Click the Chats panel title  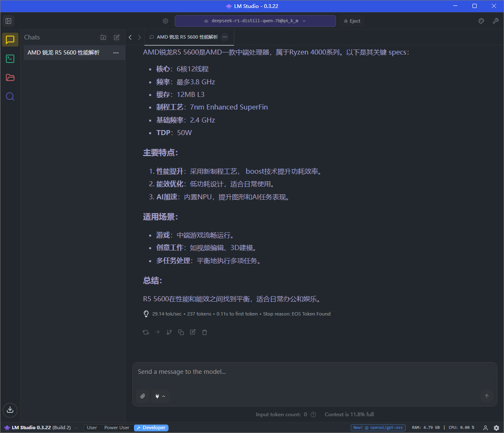[32, 37]
